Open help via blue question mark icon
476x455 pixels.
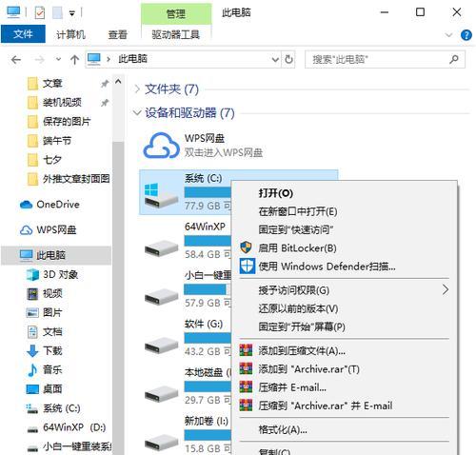(x=466, y=35)
